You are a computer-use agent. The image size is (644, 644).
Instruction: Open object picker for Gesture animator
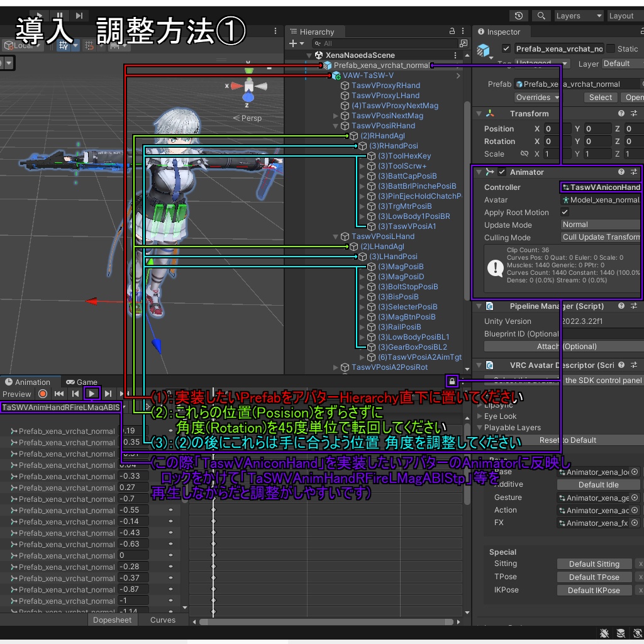[x=635, y=497]
